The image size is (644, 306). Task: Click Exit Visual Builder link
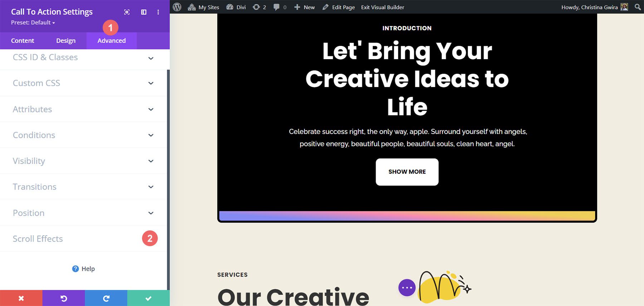pyautogui.click(x=382, y=7)
